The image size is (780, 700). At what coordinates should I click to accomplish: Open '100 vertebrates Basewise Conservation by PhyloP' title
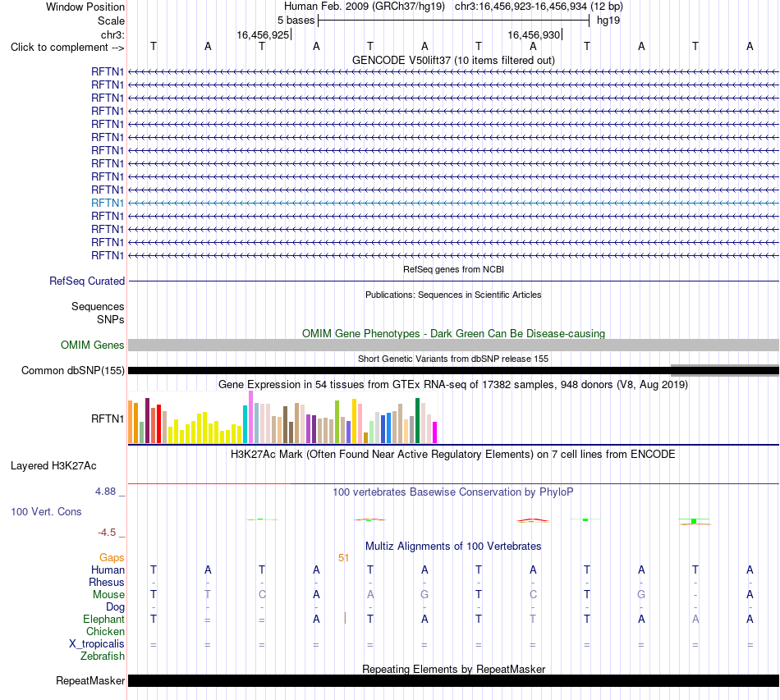453,492
